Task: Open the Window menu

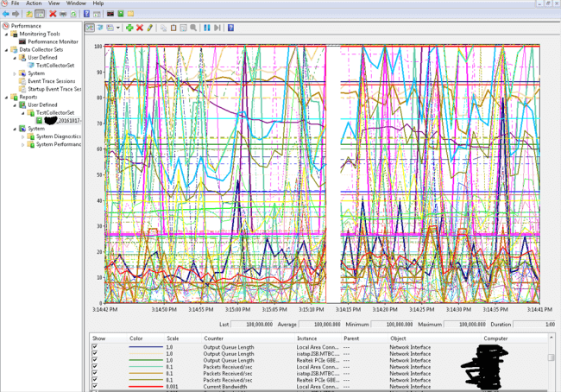Action: pyautogui.click(x=78, y=3)
